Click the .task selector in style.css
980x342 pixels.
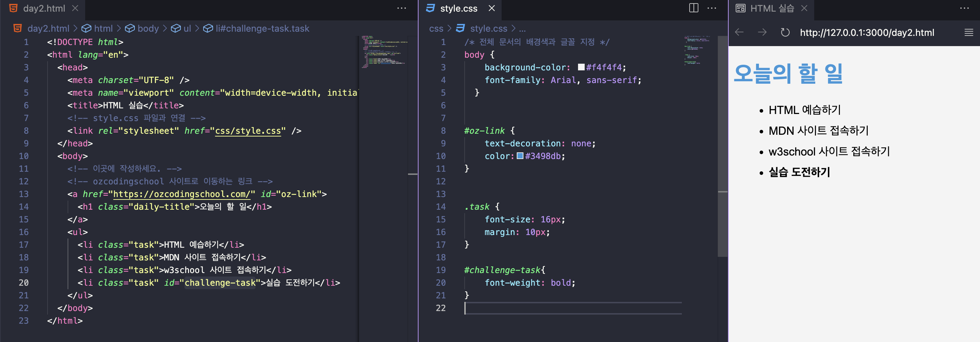(477, 207)
